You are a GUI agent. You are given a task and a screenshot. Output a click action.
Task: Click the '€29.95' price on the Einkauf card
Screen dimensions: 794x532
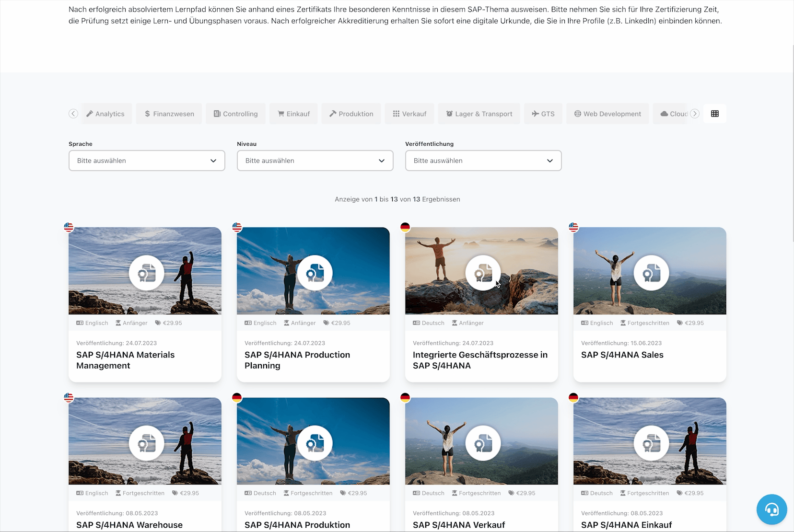point(694,493)
